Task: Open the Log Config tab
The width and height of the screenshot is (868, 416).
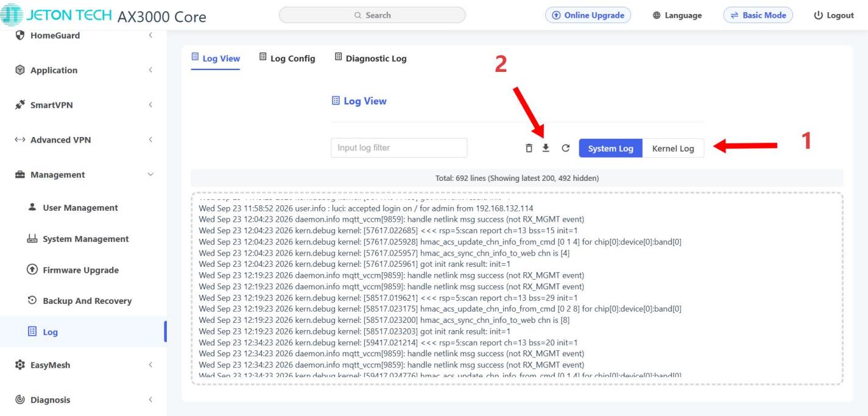Action: pyautogui.click(x=288, y=58)
